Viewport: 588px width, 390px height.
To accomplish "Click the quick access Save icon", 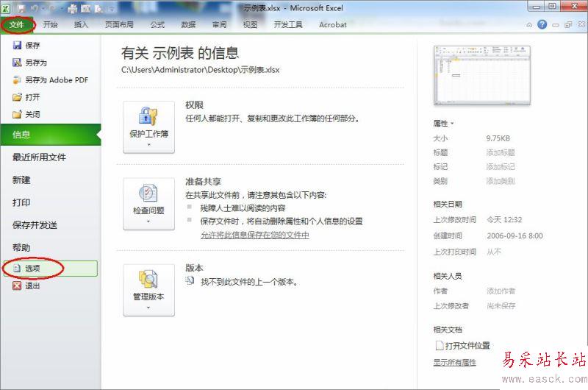I will [21, 8].
